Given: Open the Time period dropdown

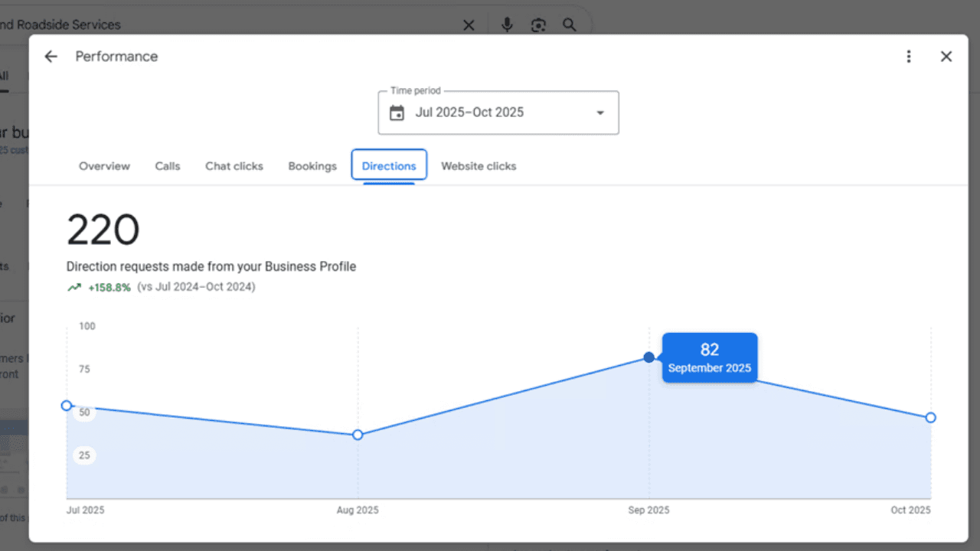Looking at the screenshot, I should point(600,112).
